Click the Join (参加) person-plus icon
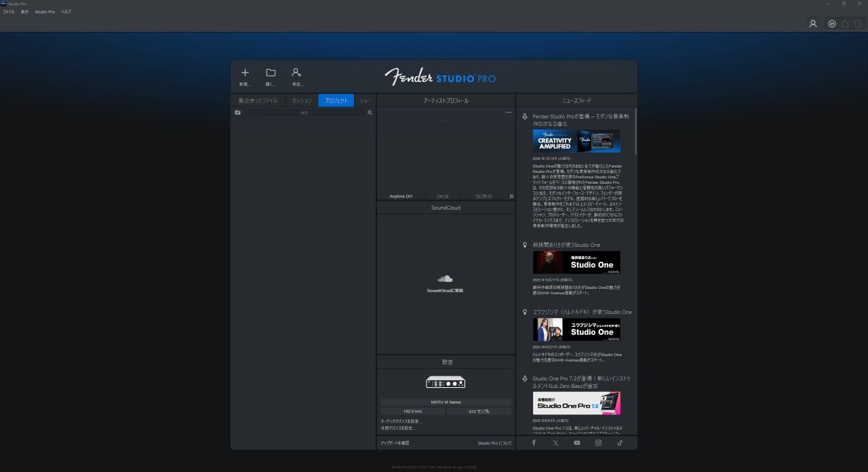868x472 pixels. (x=296, y=73)
